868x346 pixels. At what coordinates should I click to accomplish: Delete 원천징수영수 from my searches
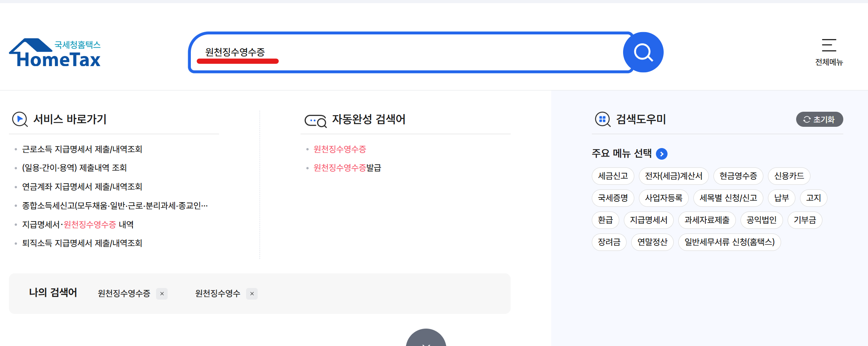point(252,294)
